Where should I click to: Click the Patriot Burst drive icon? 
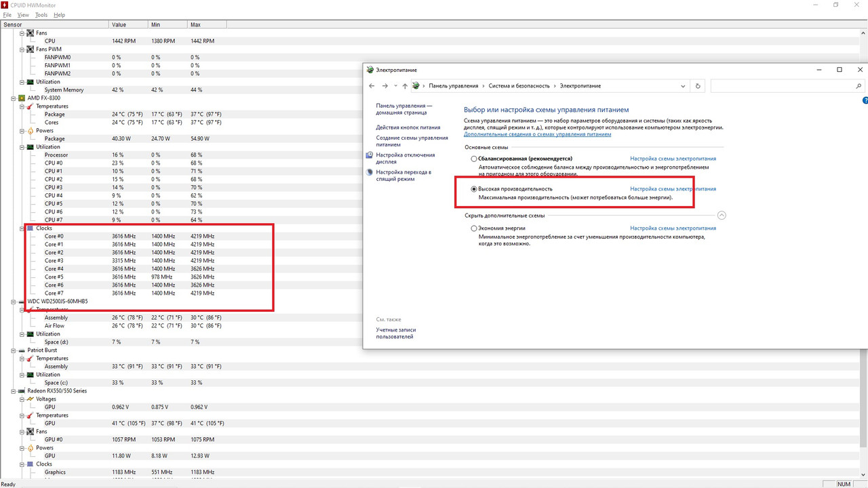point(22,350)
